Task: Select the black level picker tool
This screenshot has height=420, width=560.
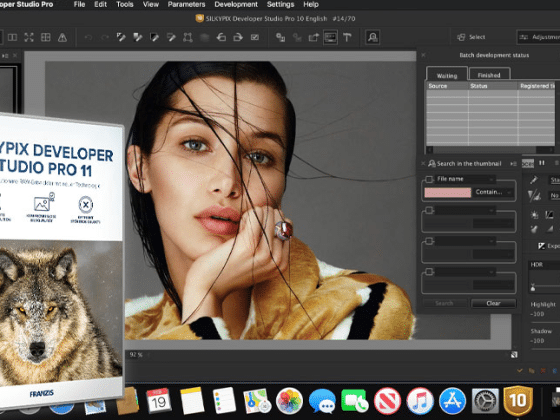Action: point(154,37)
